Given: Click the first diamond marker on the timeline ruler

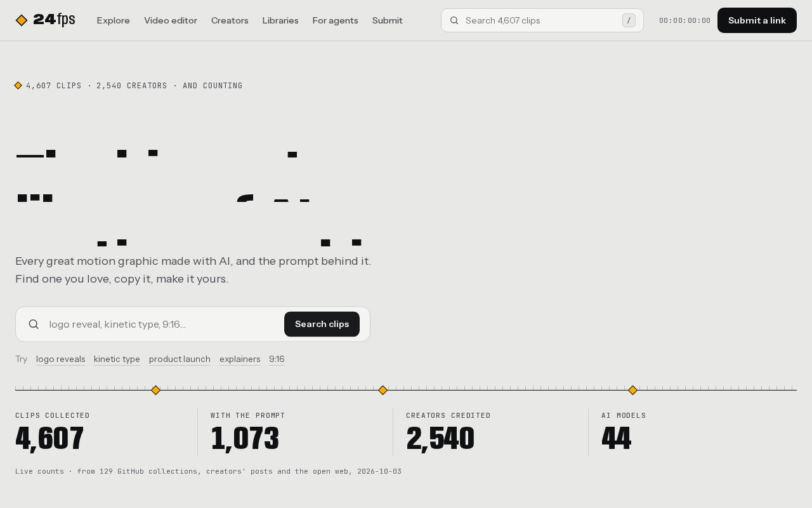Looking at the screenshot, I should tap(155, 390).
